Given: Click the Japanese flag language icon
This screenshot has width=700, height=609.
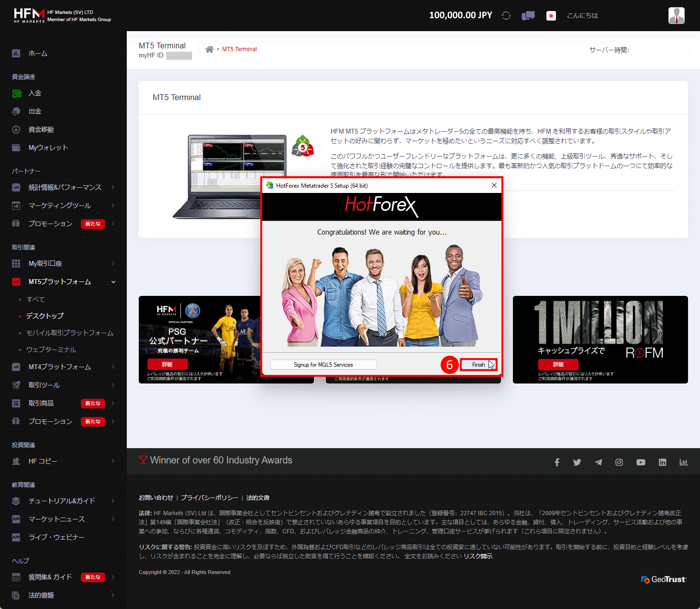Looking at the screenshot, I should (x=551, y=15).
